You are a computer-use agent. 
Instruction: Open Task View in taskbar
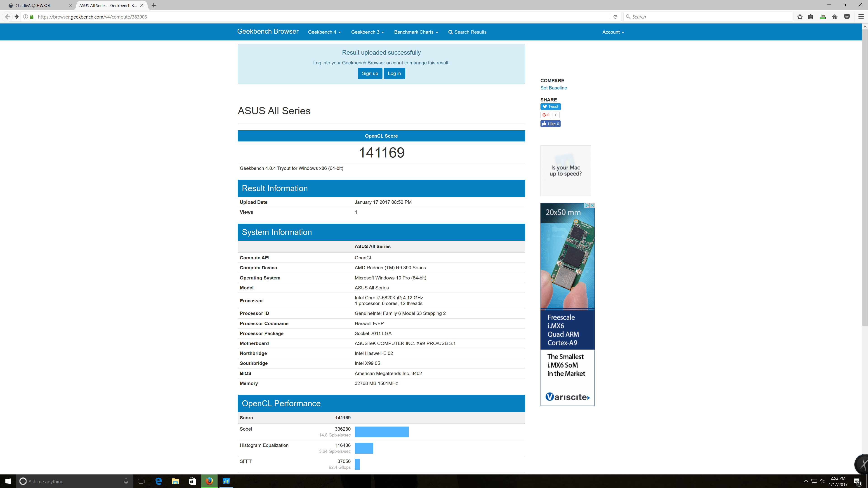[x=141, y=481]
